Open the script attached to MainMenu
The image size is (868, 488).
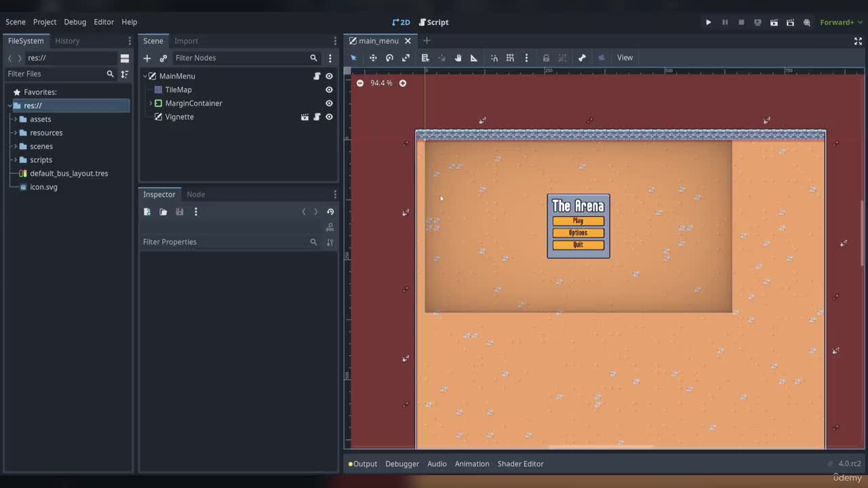pos(317,76)
